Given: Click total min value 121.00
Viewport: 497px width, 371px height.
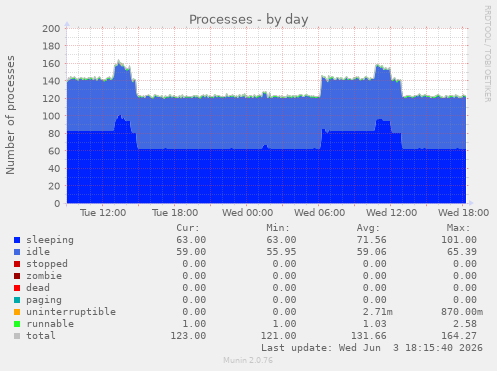Looking at the screenshot, I should coord(278,336).
